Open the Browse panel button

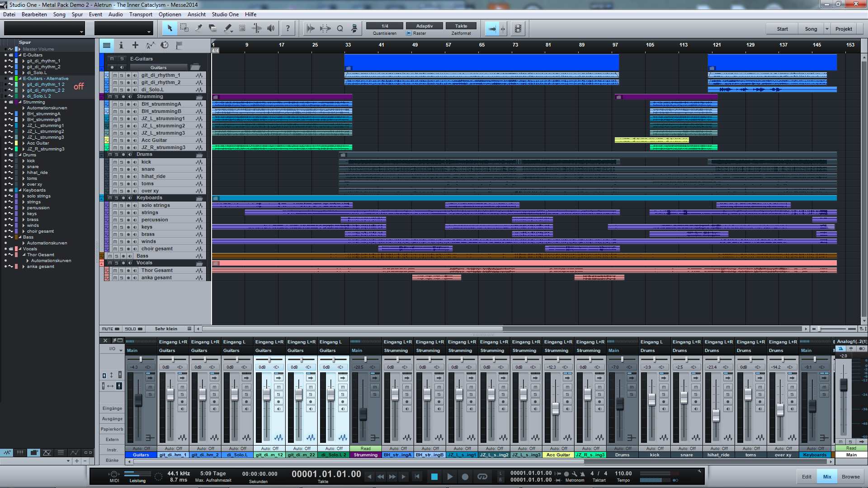pos(850,477)
